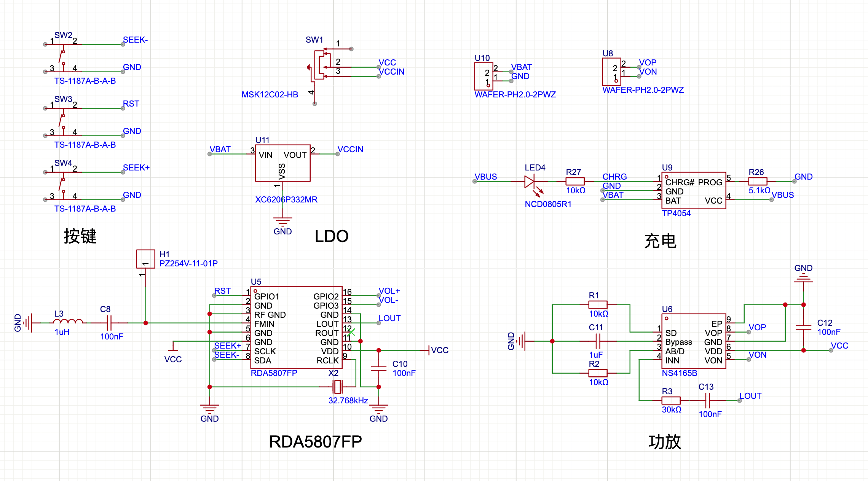Select the large RDA5807FP section title
This screenshot has height=481, width=868.
coord(315,442)
